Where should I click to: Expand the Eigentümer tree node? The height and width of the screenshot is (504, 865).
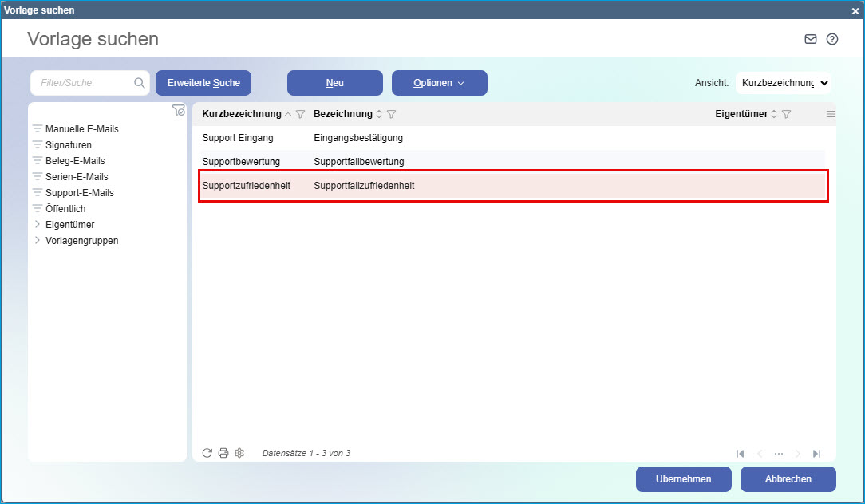coord(37,225)
